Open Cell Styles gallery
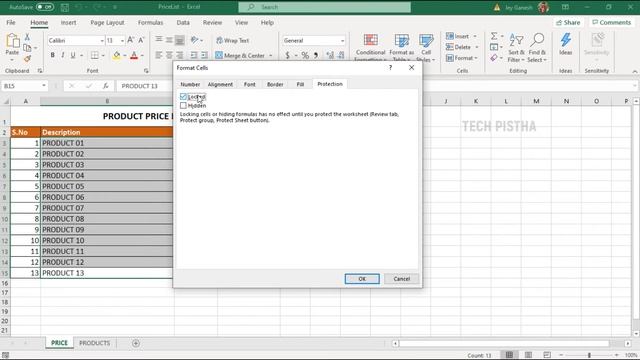Image resolution: width=640 pixels, height=360 pixels. (x=426, y=47)
